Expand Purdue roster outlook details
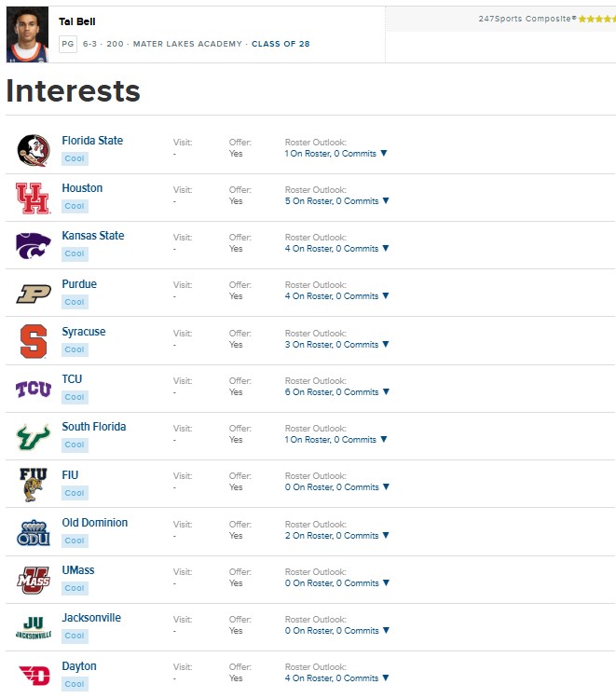The image size is (616, 698). (x=385, y=296)
